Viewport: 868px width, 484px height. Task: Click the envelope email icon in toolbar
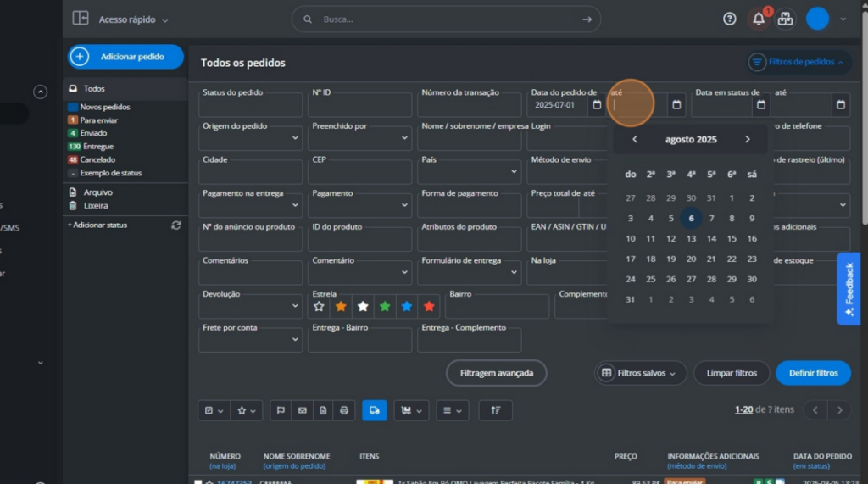(x=302, y=410)
